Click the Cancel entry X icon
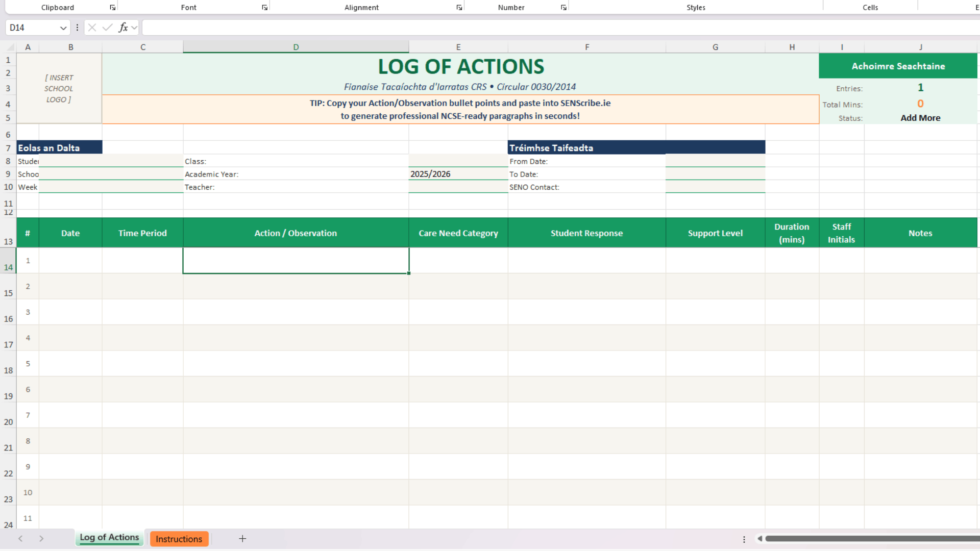The width and height of the screenshot is (980, 551). (92, 28)
